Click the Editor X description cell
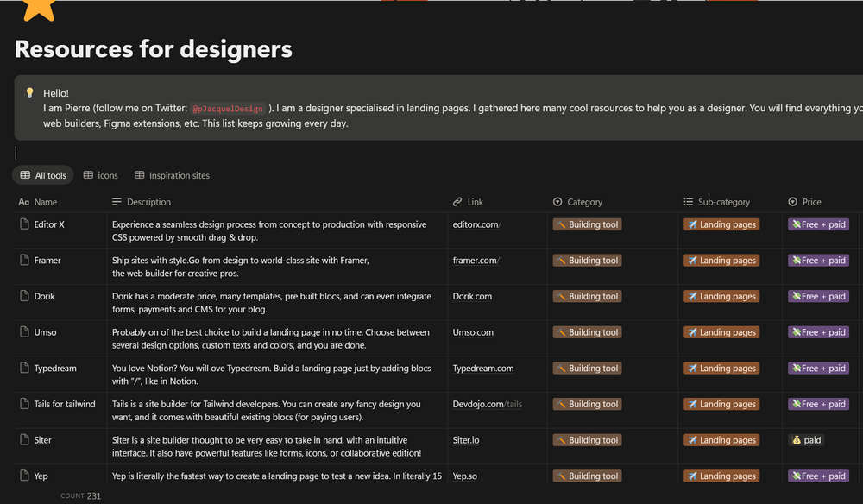Image resolution: width=863 pixels, height=504 pixels. click(x=277, y=230)
